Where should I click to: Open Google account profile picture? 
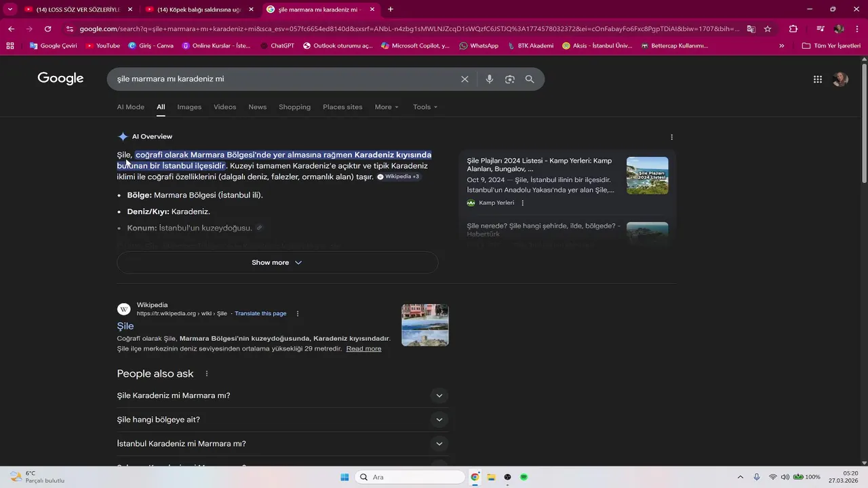[x=840, y=79]
